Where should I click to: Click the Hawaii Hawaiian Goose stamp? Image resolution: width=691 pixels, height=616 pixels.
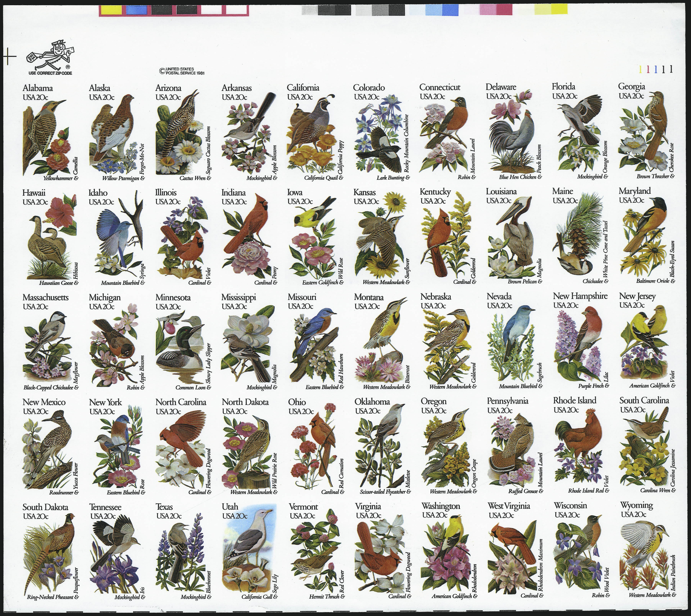(50, 239)
